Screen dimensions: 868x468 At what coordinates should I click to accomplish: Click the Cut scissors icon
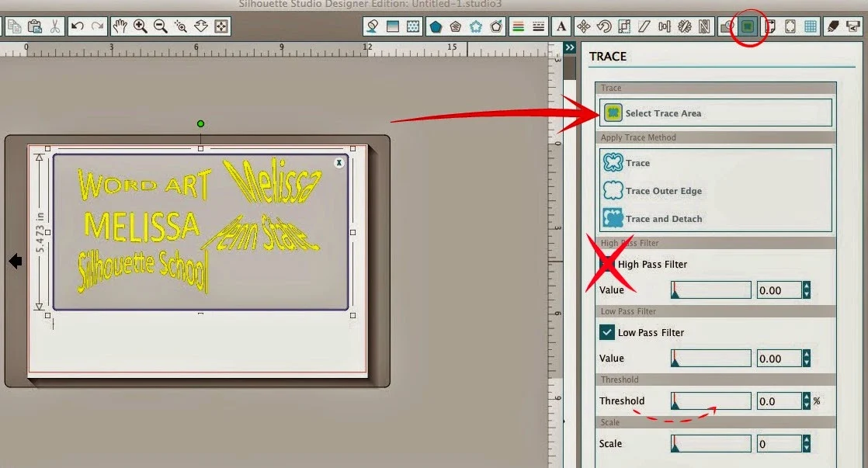tap(55, 26)
